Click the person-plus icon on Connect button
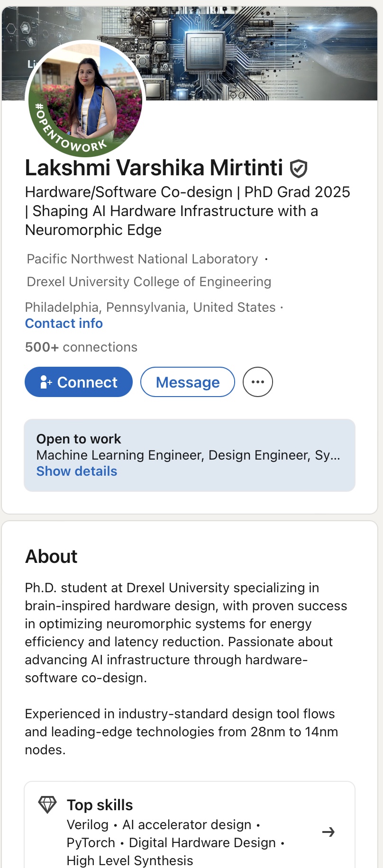 tap(46, 382)
